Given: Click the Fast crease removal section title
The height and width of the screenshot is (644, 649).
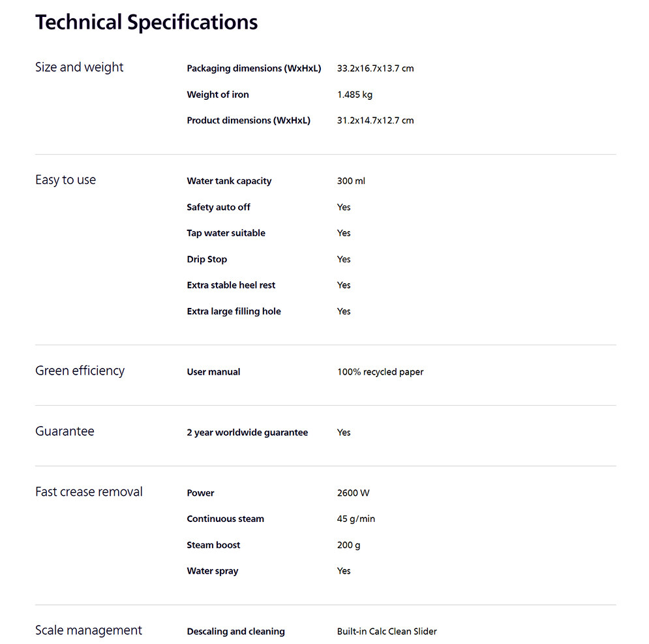Looking at the screenshot, I should (89, 492).
